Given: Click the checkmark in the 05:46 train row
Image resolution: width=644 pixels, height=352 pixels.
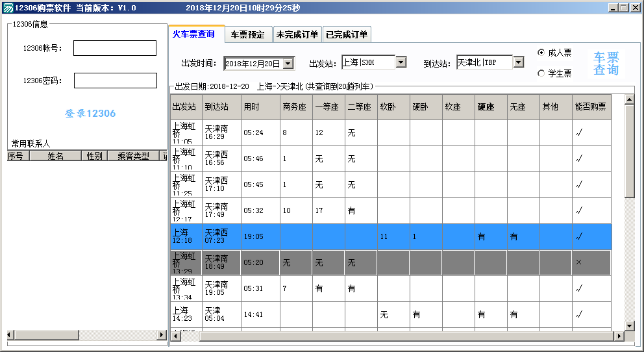Looking at the screenshot, I should (x=579, y=158).
